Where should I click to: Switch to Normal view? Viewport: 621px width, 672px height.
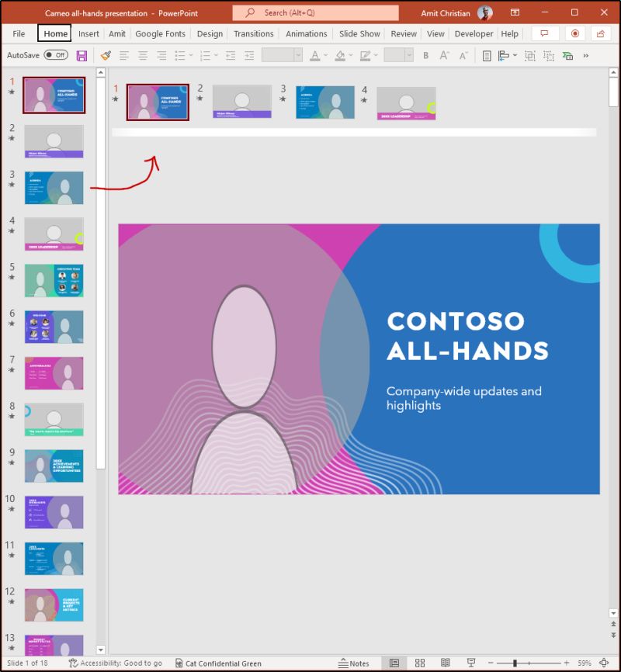(394, 663)
